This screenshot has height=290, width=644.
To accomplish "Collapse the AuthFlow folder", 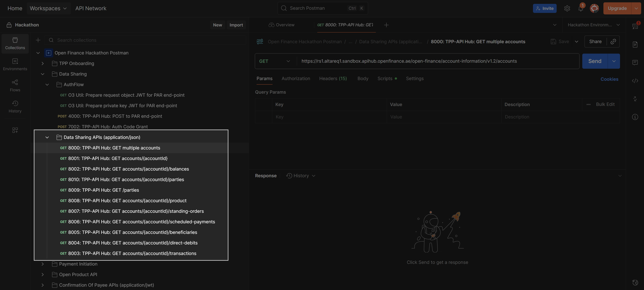I will (x=47, y=85).
